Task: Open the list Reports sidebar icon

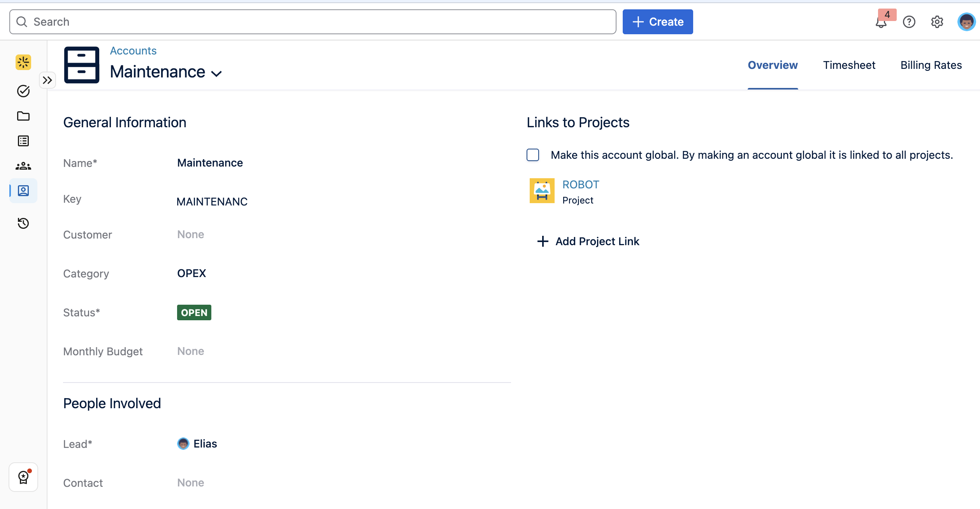Action: (23, 141)
